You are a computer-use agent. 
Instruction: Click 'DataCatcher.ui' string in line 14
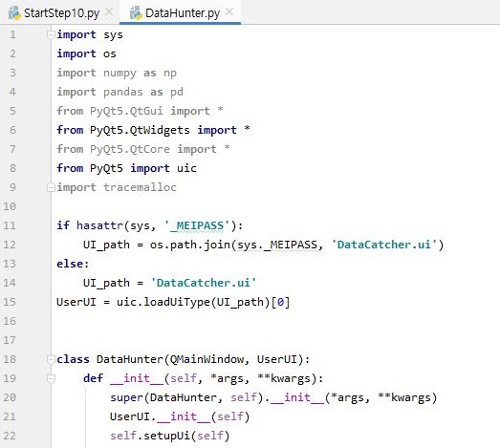[204, 283]
